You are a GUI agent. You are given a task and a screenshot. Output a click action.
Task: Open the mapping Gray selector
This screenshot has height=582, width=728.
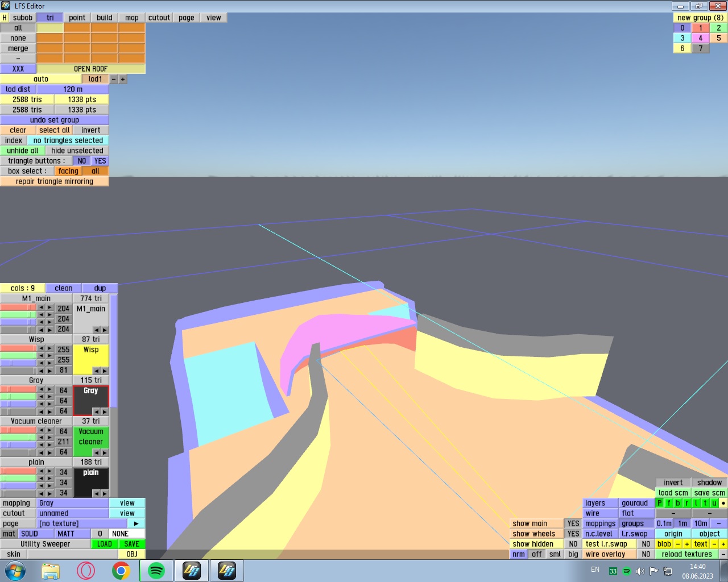click(x=73, y=503)
